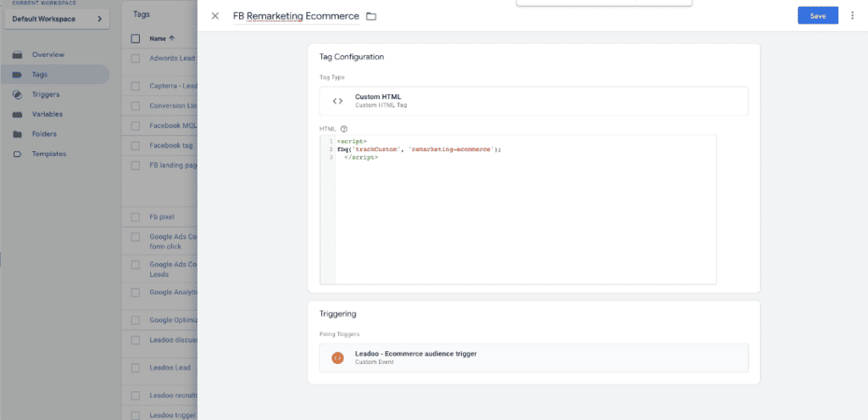This screenshot has width=868, height=420.
Task: Open Variables in the sidebar
Action: click(47, 115)
